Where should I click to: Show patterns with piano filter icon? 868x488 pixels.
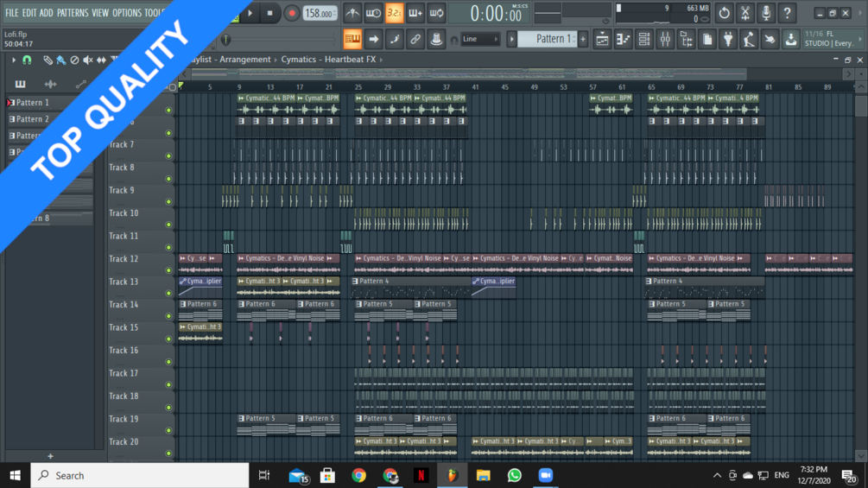coord(20,84)
